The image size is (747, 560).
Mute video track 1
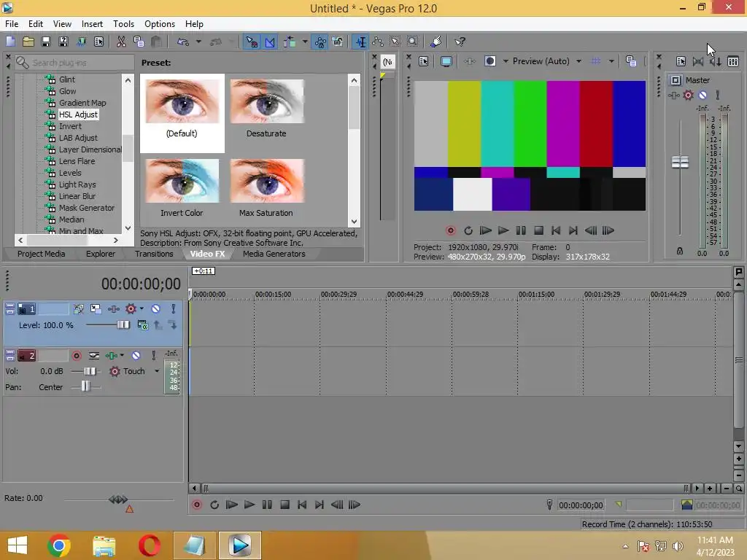(156, 309)
